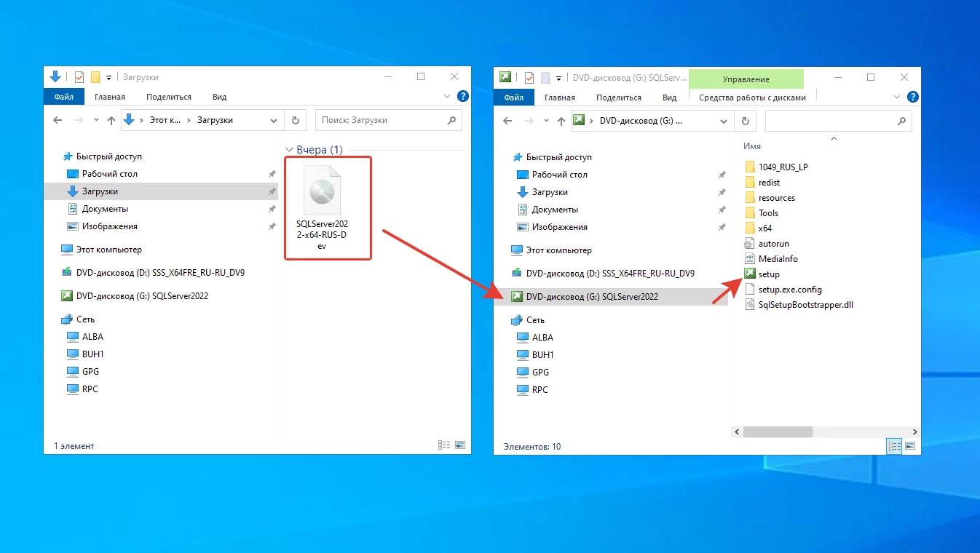The width and height of the screenshot is (980, 553).
Task: Click the up-arrow button in Загрузки window
Action: click(x=111, y=121)
